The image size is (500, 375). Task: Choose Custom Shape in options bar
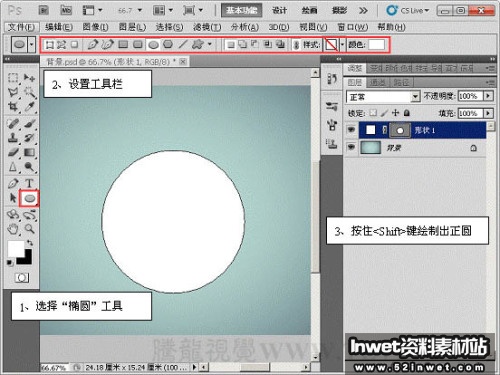click(x=198, y=44)
